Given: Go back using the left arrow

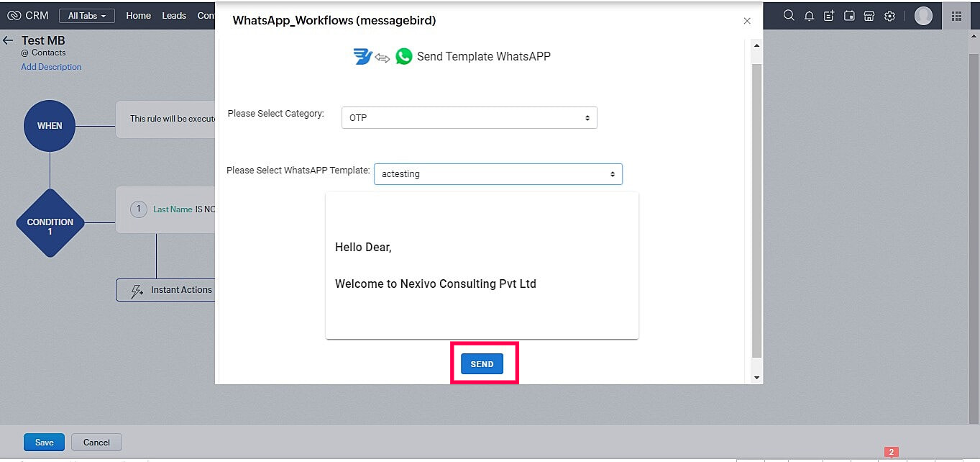Looking at the screenshot, I should tap(9, 41).
